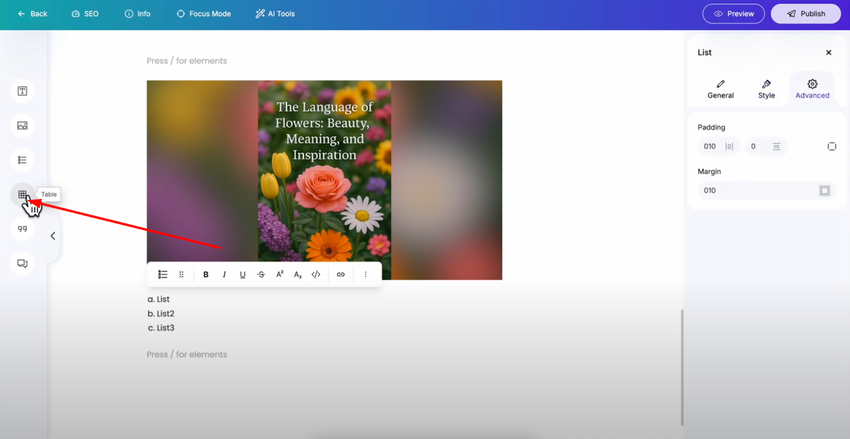Toggle underline in the floating toolbar

(x=242, y=275)
